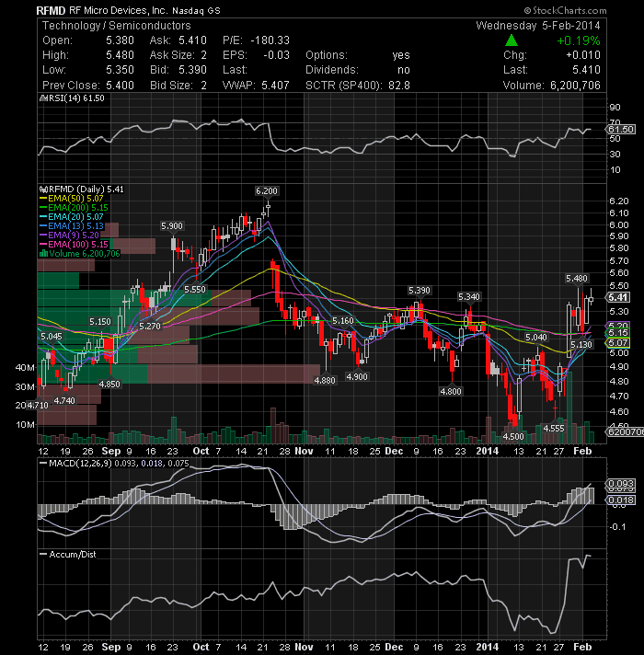The height and width of the screenshot is (655, 644).
Task: Click the VWAP value 5.407
Action: (x=275, y=86)
